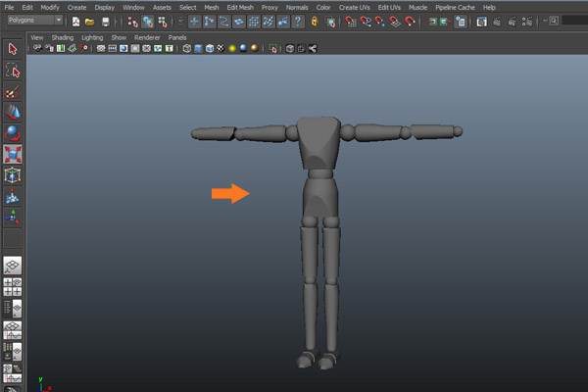Screen dimensions: 588x392
Task: Activate the Move tool cone icon
Action: [x=13, y=113]
